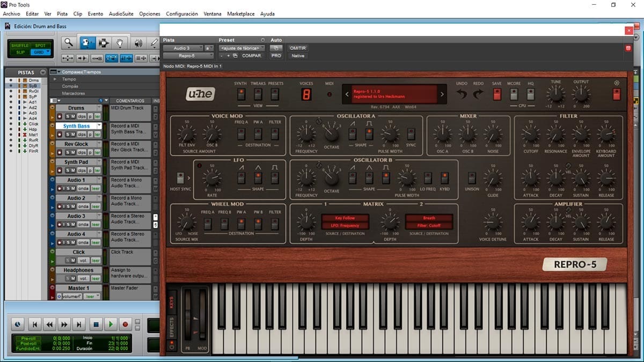Click the Go to End transport button
Viewport: 644px width, 362px height.
(79, 324)
